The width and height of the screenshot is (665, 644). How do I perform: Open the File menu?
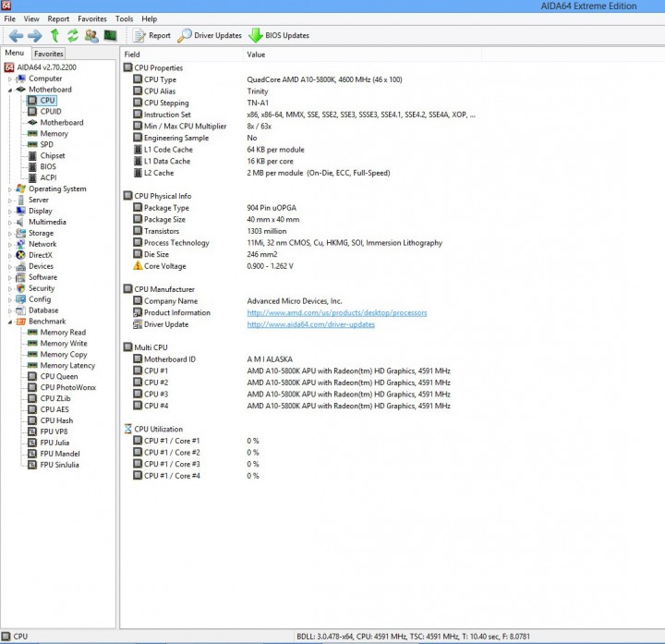pyautogui.click(x=9, y=18)
